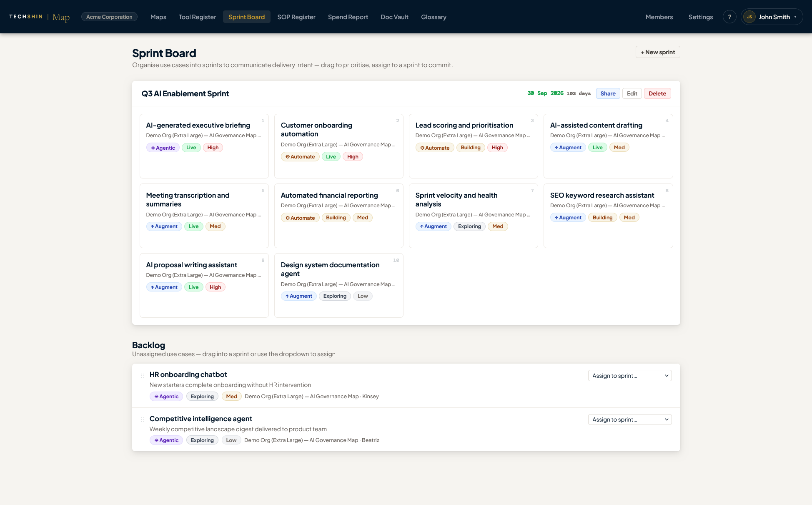Screen dimensions: 812x505
Task: Click the 30 Sep 2026 sprint date
Action: click(x=545, y=93)
